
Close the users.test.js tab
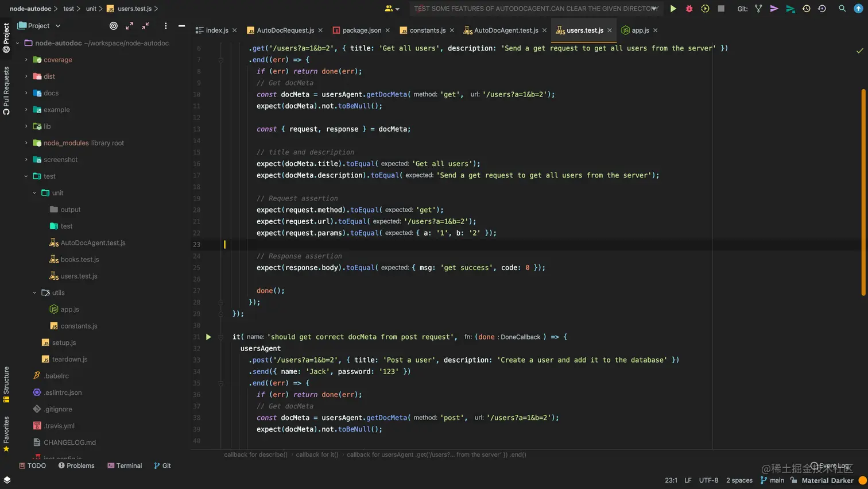pyautogui.click(x=610, y=30)
